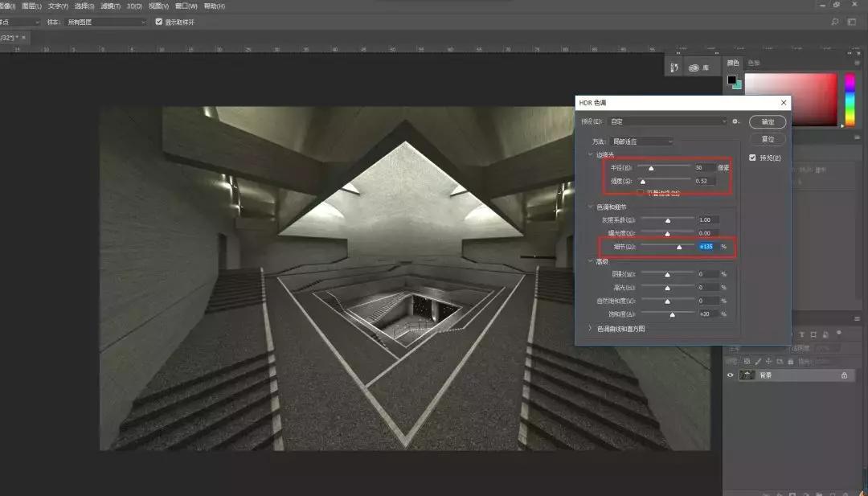The width and height of the screenshot is (868, 496).
Task: Click the 曝光度 slider
Action: (668, 232)
